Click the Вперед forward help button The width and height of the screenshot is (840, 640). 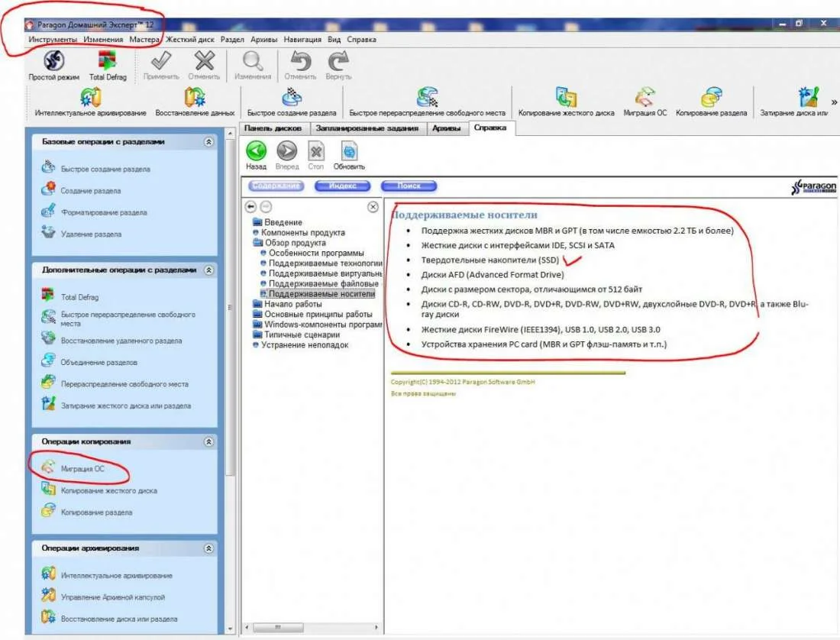(287, 155)
